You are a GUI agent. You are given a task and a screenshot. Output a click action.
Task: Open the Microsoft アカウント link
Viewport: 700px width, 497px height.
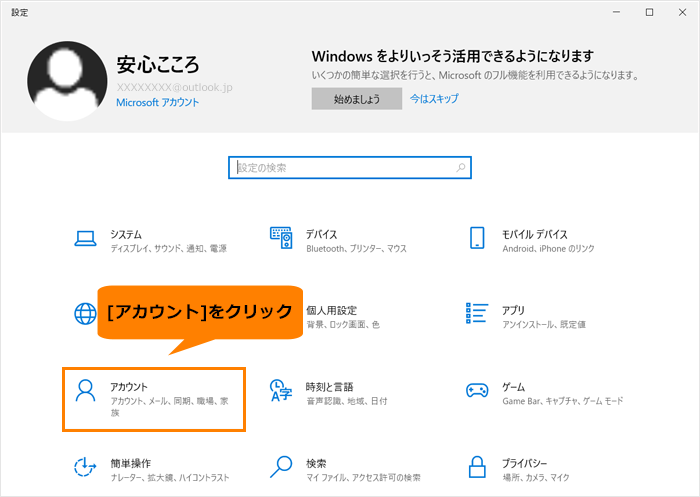(x=158, y=102)
